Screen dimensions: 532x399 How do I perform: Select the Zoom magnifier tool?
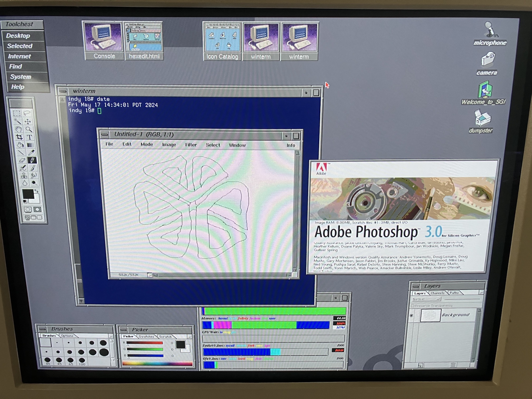(28, 129)
